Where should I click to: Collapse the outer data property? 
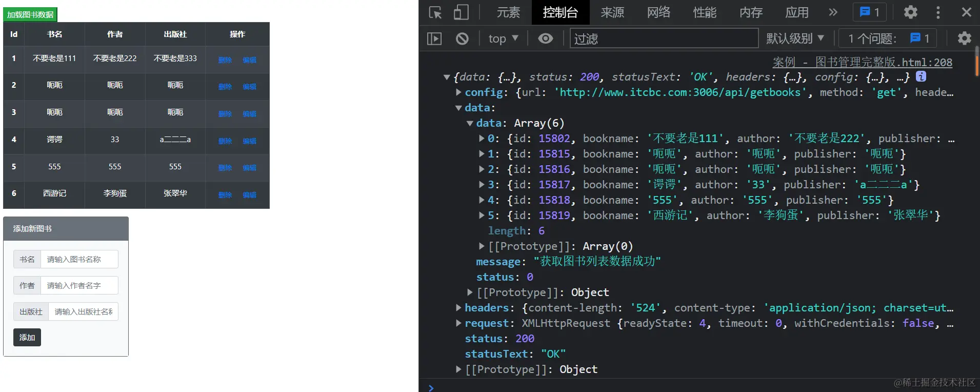click(x=458, y=108)
